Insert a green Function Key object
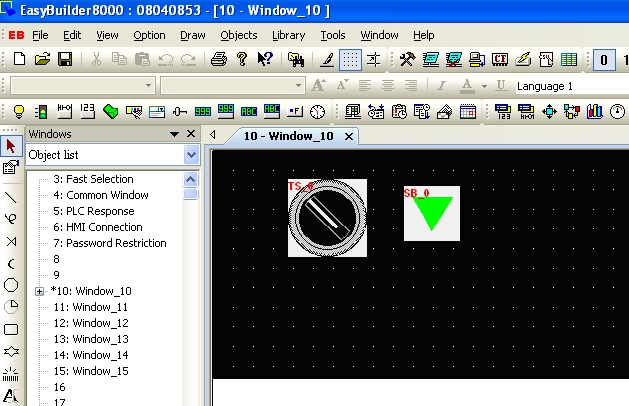 pyautogui.click(x=110, y=112)
